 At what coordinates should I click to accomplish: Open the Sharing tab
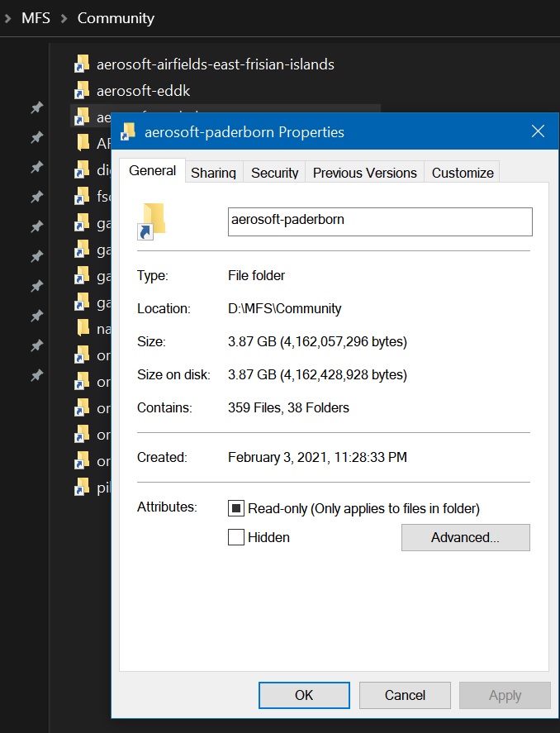pyautogui.click(x=213, y=173)
